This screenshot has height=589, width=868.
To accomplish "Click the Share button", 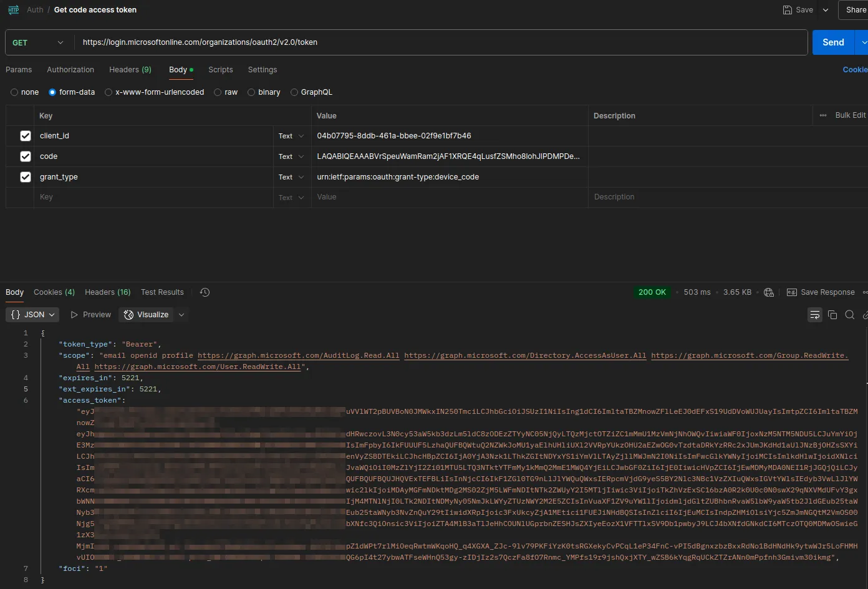I will coord(853,10).
